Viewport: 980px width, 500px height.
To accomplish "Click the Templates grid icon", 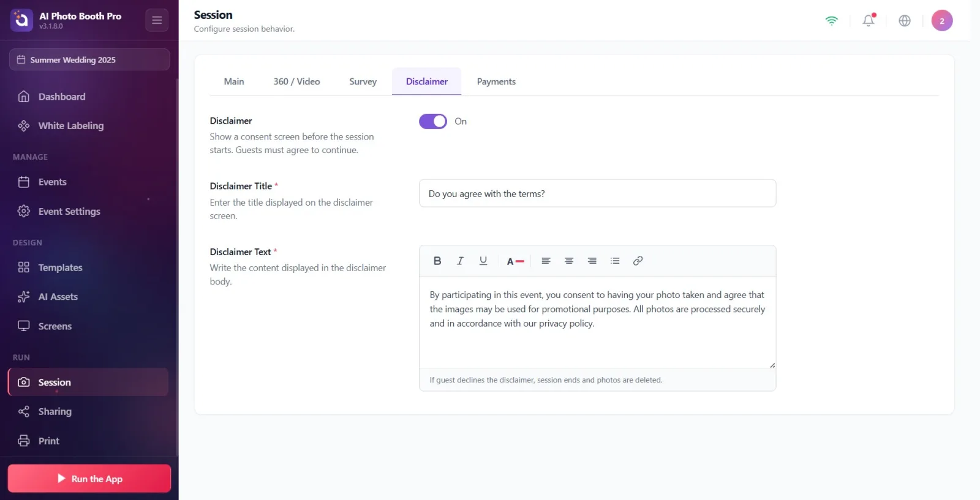I will tap(24, 267).
